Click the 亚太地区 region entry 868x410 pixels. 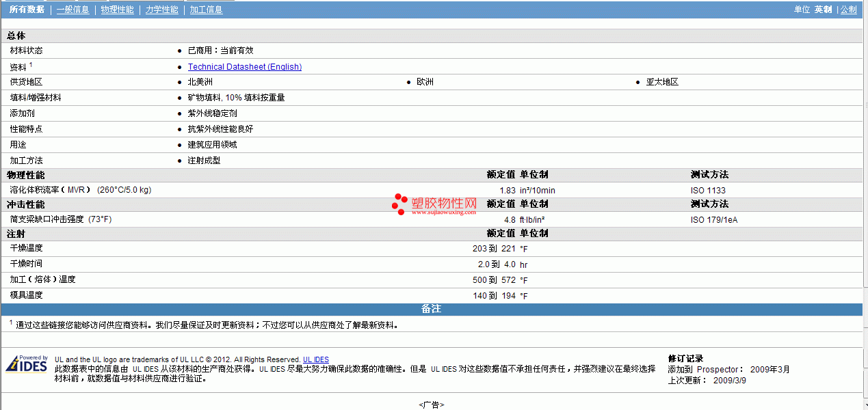point(662,82)
